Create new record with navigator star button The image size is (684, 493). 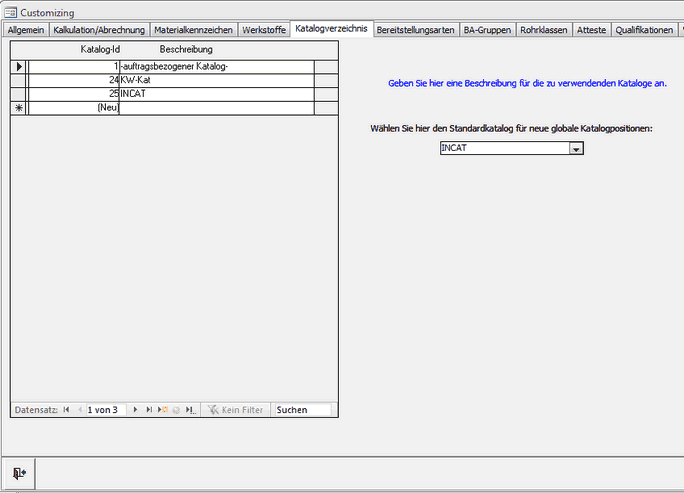[x=162, y=410]
